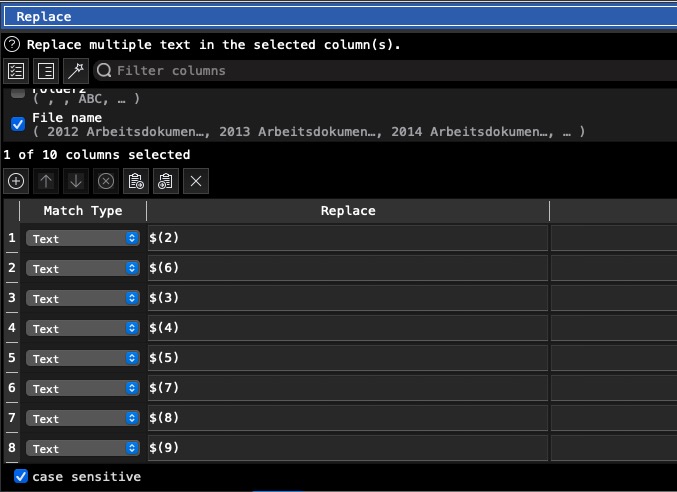Toggle the case sensitive checkbox
This screenshot has height=492, width=677.
click(x=21, y=477)
